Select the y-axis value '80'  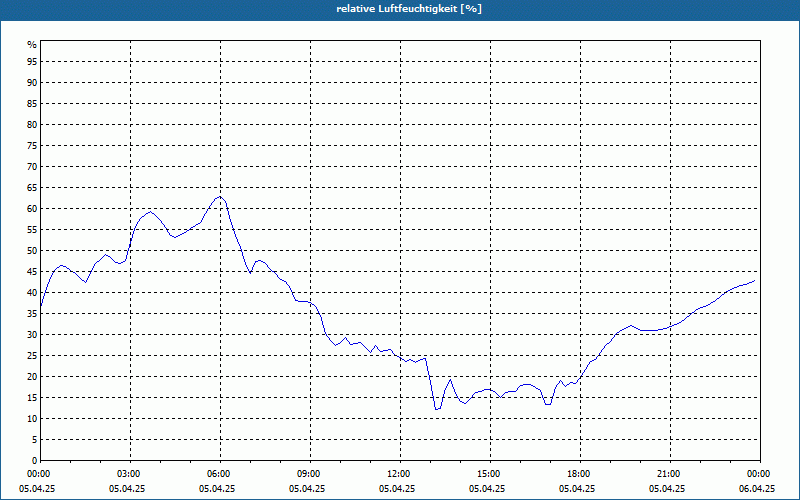point(32,124)
